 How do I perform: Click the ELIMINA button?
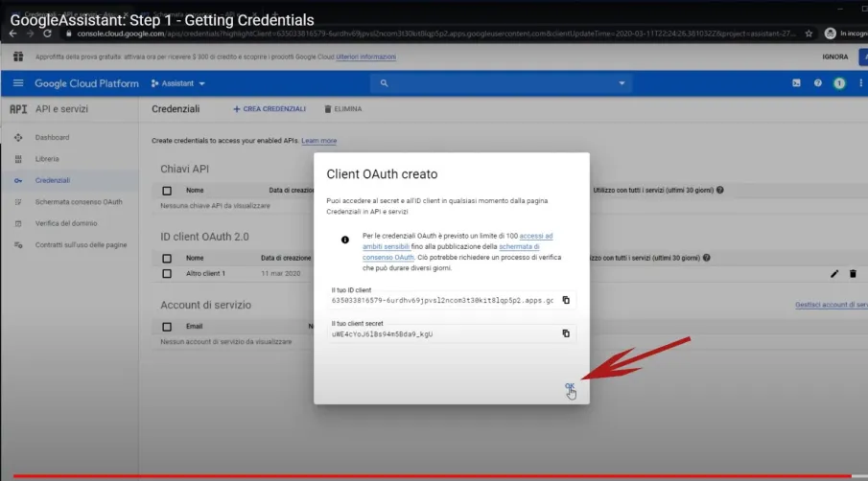[343, 109]
